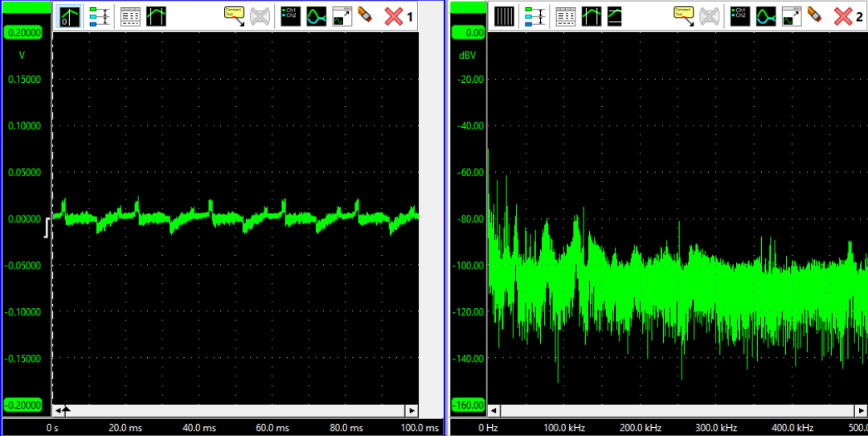Click the 100.0 ms time axis label
The height and width of the screenshot is (436, 868).
419,428
